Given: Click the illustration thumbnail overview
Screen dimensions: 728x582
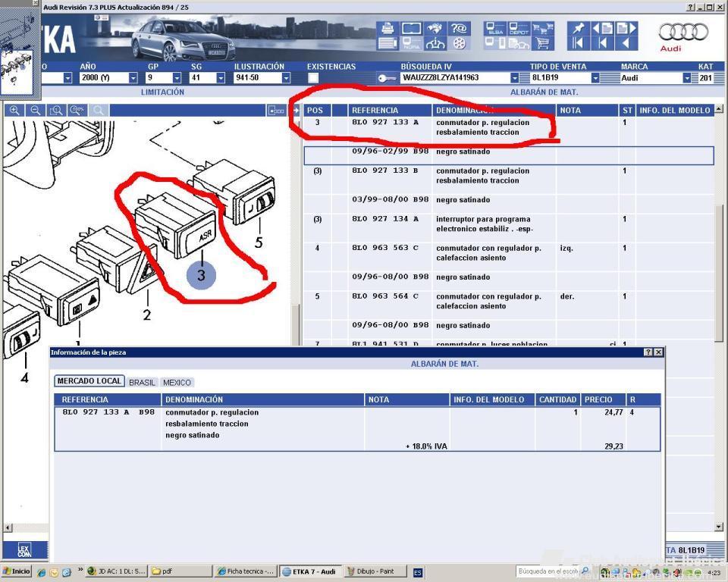Looking at the screenshot, I should (x=17, y=71).
